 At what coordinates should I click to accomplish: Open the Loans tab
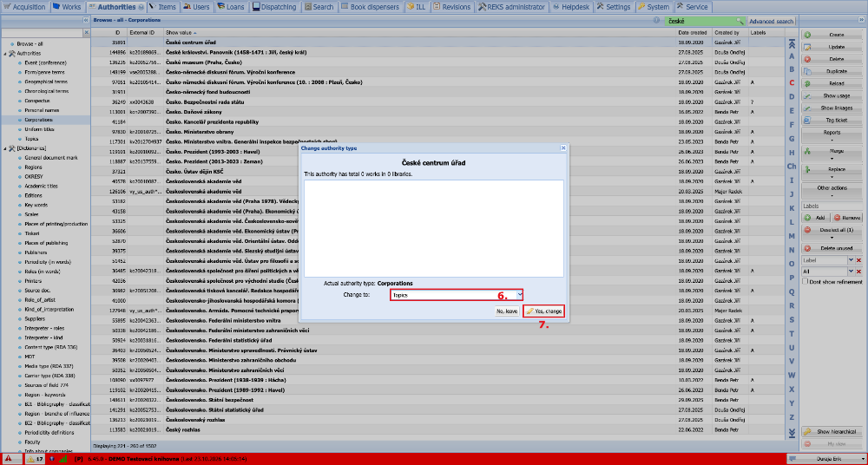pyautogui.click(x=231, y=7)
